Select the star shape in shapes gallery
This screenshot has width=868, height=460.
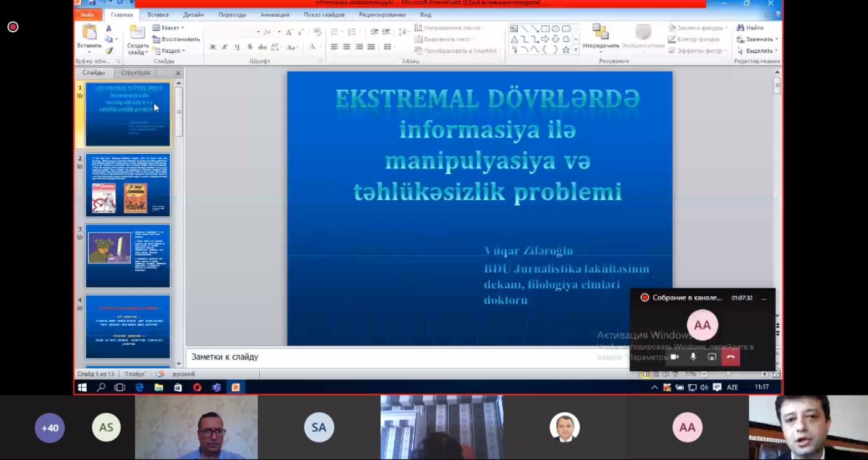[565, 50]
